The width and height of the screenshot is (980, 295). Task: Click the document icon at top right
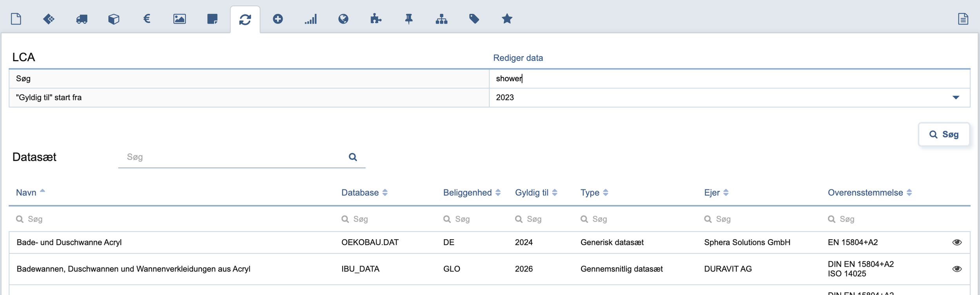point(963,19)
